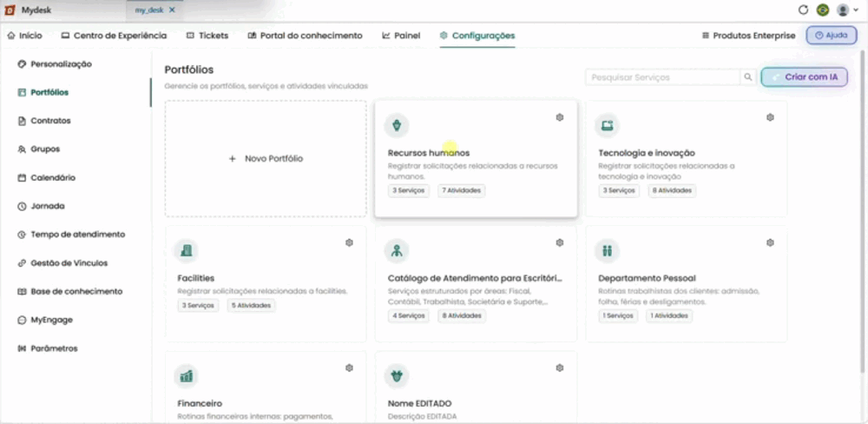Screen dimensions: 868x424
Task: Open Recursos humanos settings gear
Action: pos(560,117)
